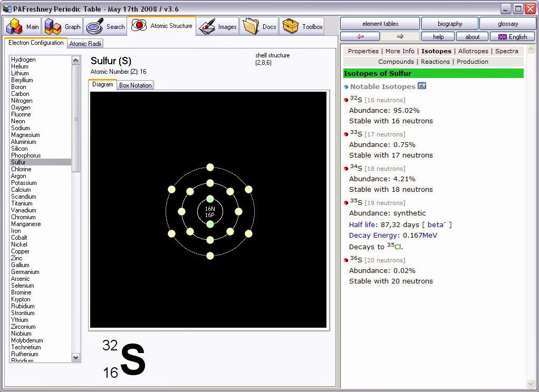
Task: Open the Allotropes section link
Action: pyautogui.click(x=473, y=51)
